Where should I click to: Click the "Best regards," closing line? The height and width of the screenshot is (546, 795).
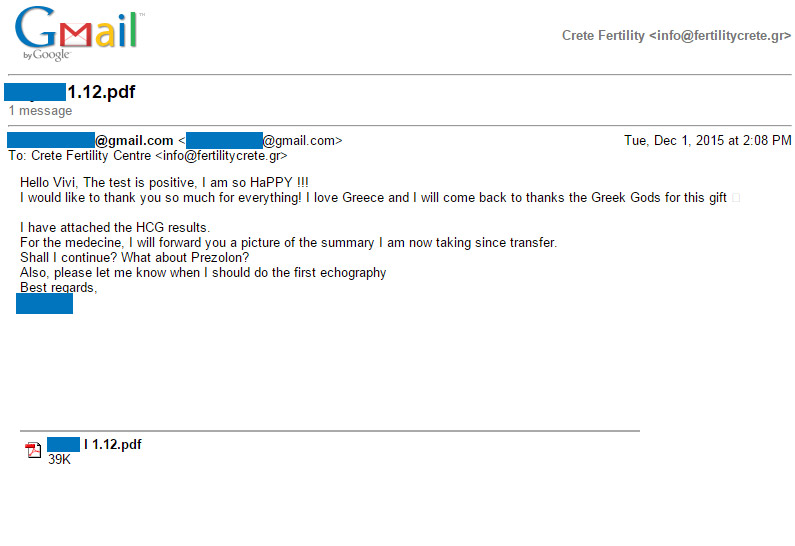pos(59,287)
